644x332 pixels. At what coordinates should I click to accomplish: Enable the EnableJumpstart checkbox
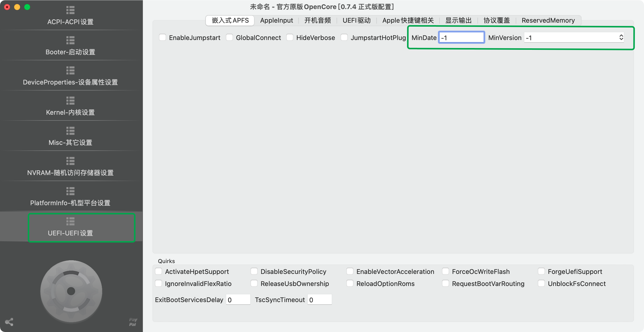(163, 37)
